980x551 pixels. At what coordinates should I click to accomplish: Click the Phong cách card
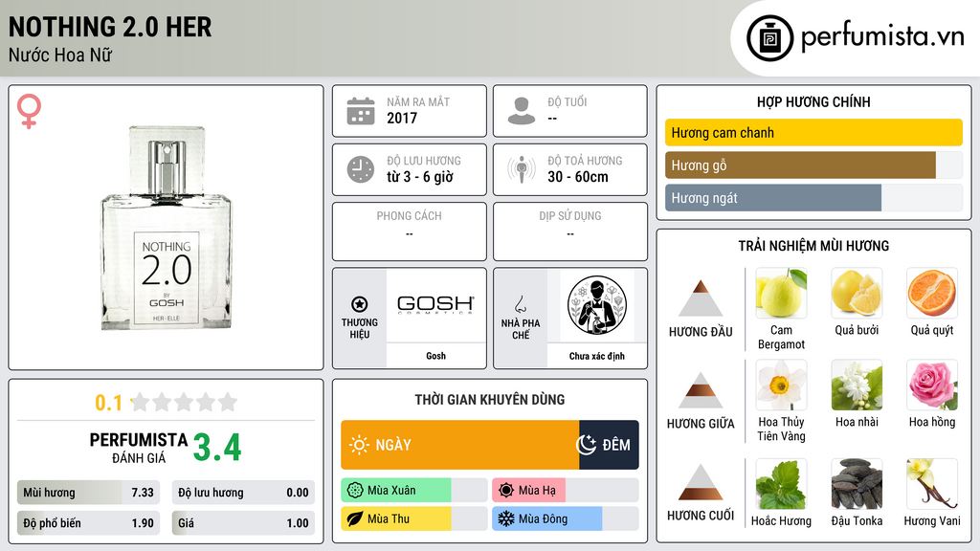[410, 231]
